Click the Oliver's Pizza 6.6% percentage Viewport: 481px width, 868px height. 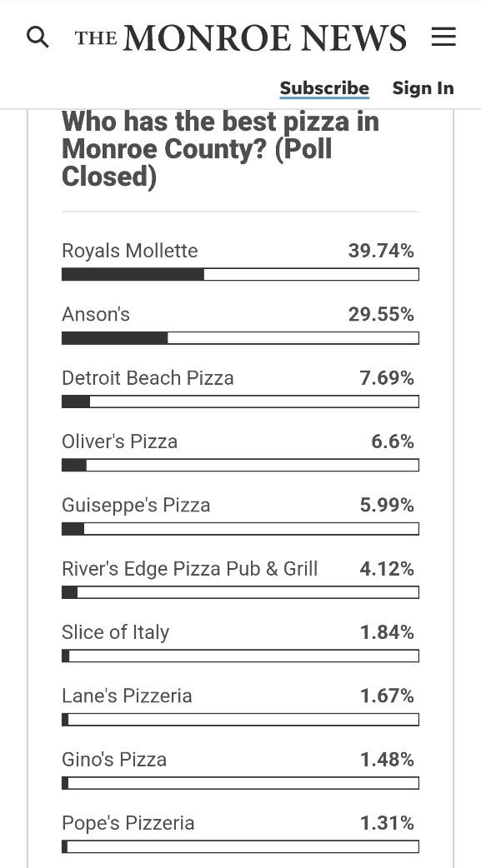(x=393, y=441)
